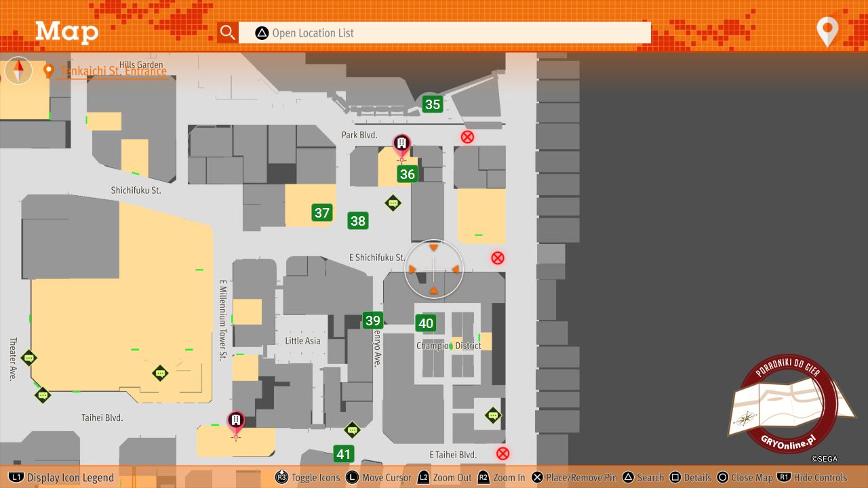Click the E Shichifuku St. label
Image resolution: width=868 pixels, height=488 pixels.
(377, 258)
